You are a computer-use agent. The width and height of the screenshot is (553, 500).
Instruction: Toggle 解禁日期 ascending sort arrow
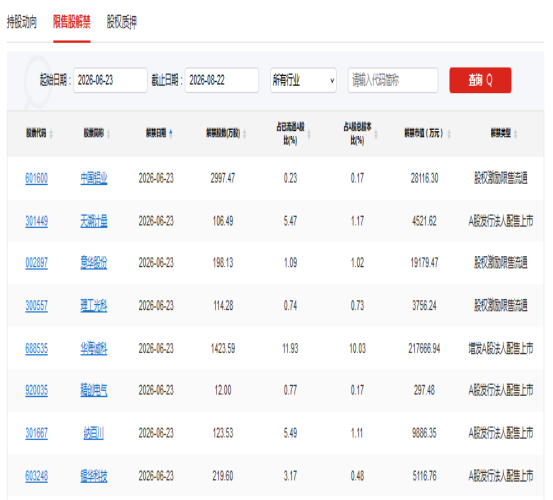point(171,134)
